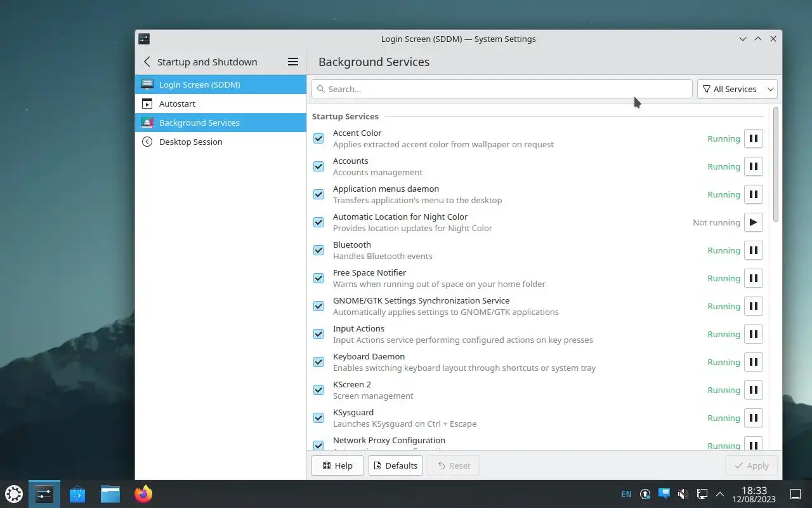Pause the Accent Color service
This screenshot has height=508, width=812.
tap(753, 138)
